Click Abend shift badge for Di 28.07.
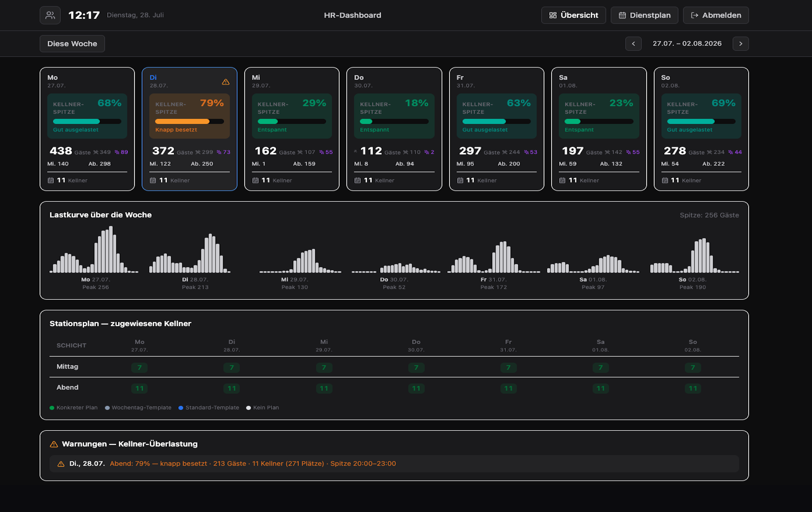This screenshot has width=812, height=512. [232, 389]
